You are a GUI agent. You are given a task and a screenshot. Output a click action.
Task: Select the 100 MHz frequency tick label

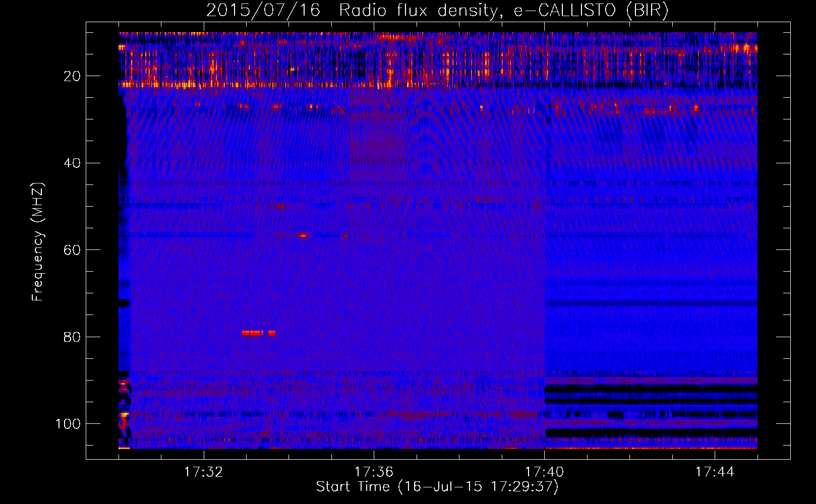click(68, 424)
